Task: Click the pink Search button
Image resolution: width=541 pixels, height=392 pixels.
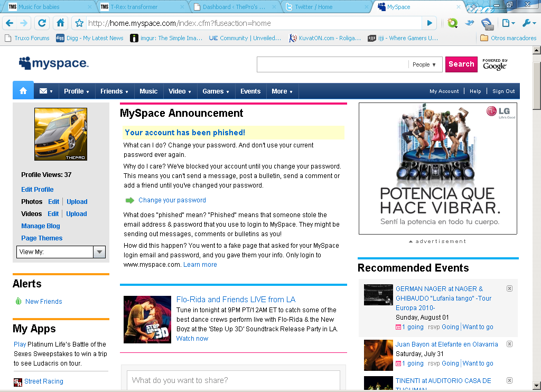Action: click(x=461, y=64)
